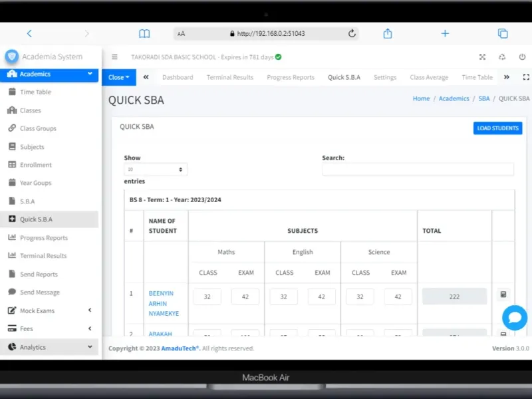Click the BS 8 - Term: 1 heading
Viewport: 532px width, 399px height.
tap(175, 200)
